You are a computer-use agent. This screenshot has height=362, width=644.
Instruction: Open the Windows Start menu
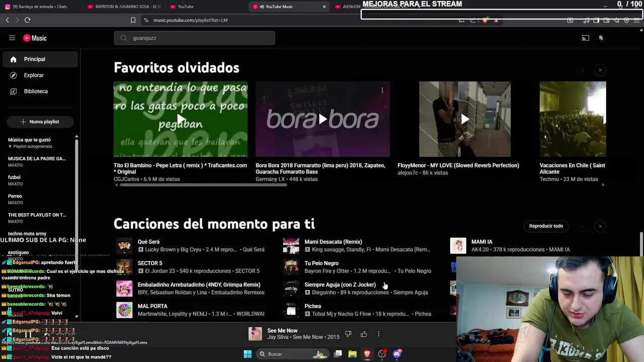(x=248, y=354)
